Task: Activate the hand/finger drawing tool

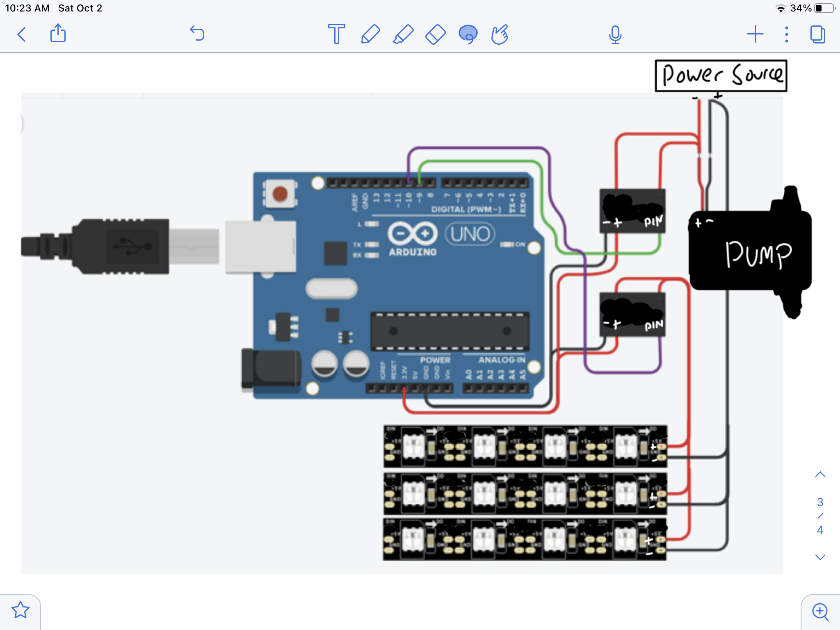Action: pyautogui.click(x=500, y=34)
